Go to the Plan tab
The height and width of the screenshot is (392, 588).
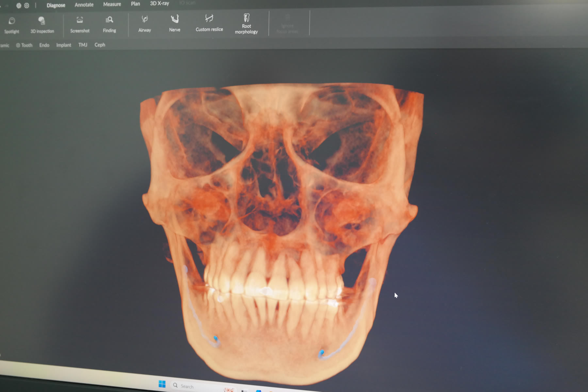135,4
